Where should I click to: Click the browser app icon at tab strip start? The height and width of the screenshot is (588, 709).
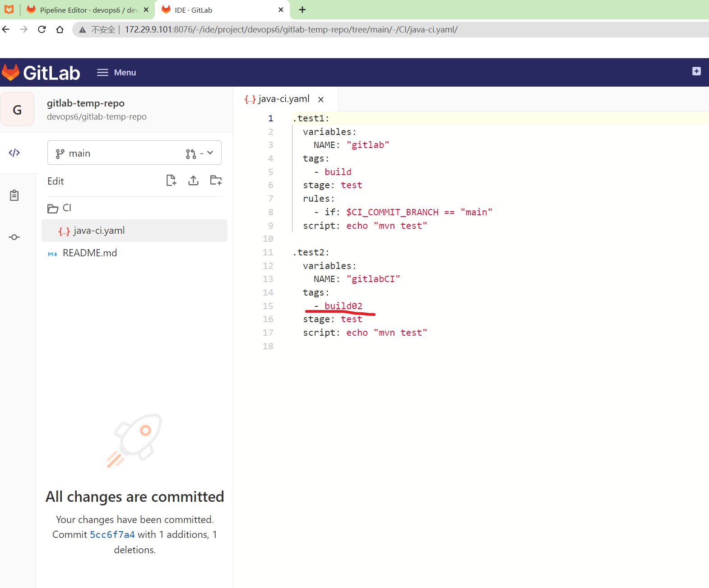pos(9,9)
